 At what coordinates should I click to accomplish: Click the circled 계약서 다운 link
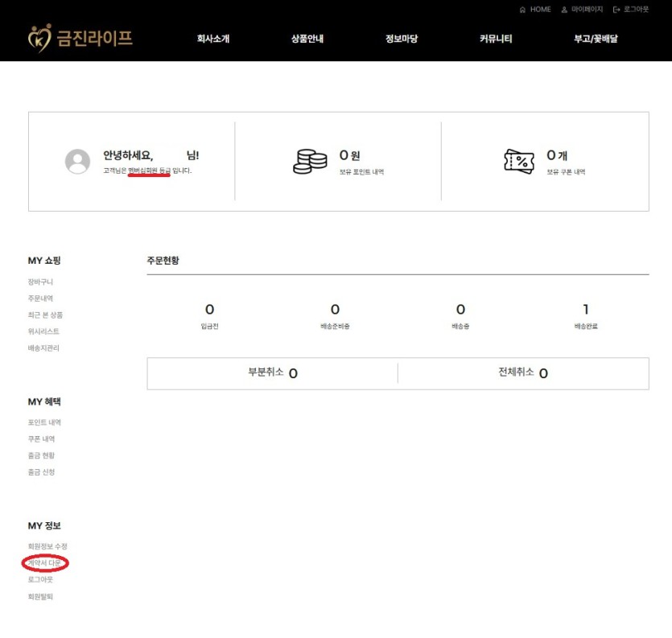coord(44,563)
